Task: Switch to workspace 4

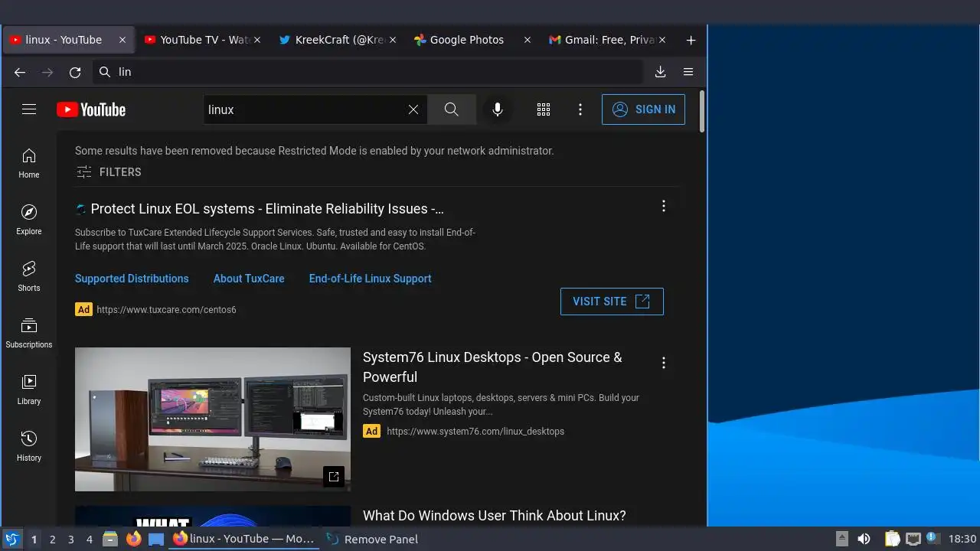Action: [x=89, y=540]
